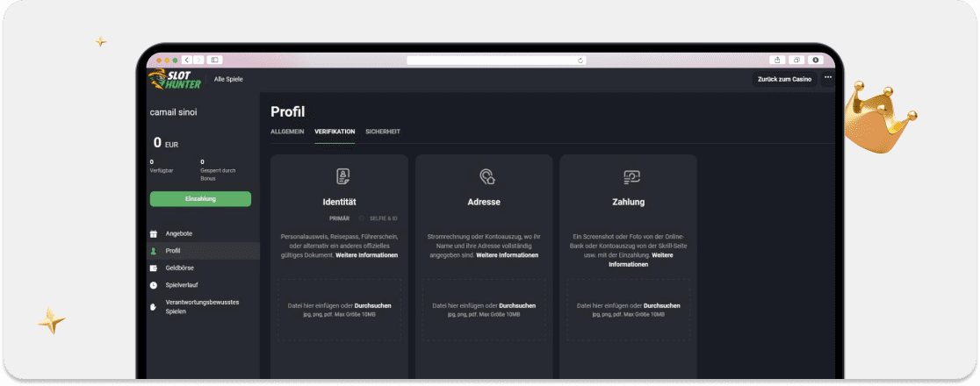Toggle the browser sidebar button
The image size is (980, 386).
tap(215, 60)
